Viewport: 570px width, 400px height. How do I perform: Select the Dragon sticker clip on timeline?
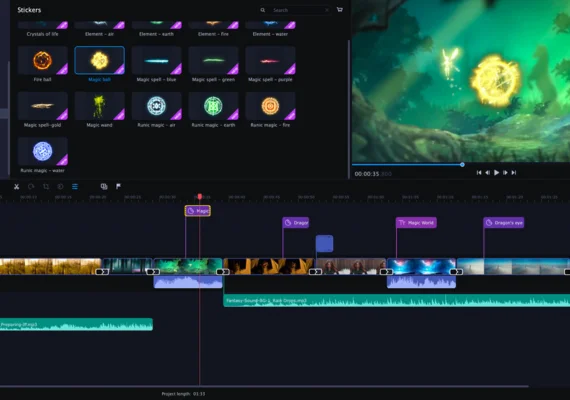[x=296, y=223]
